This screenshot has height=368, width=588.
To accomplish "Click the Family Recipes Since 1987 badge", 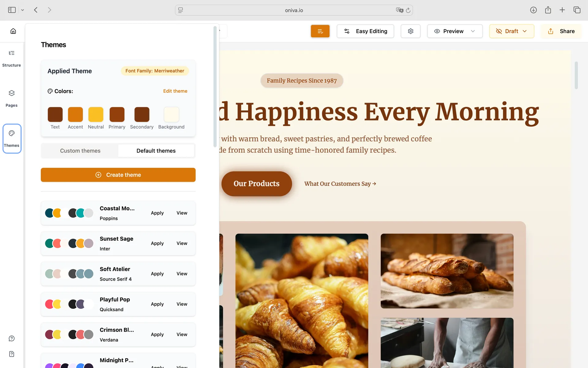I will 302,81.
